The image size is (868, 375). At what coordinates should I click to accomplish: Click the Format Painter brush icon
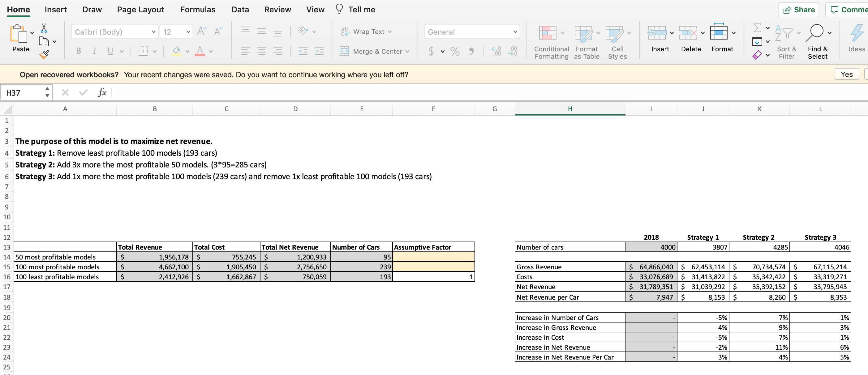coord(44,54)
